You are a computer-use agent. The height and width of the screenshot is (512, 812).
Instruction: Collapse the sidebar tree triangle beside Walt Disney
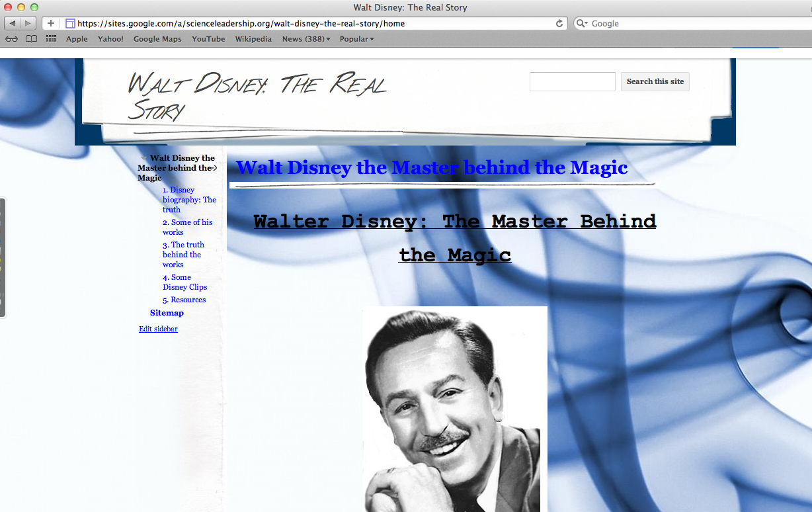coord(144,158)
